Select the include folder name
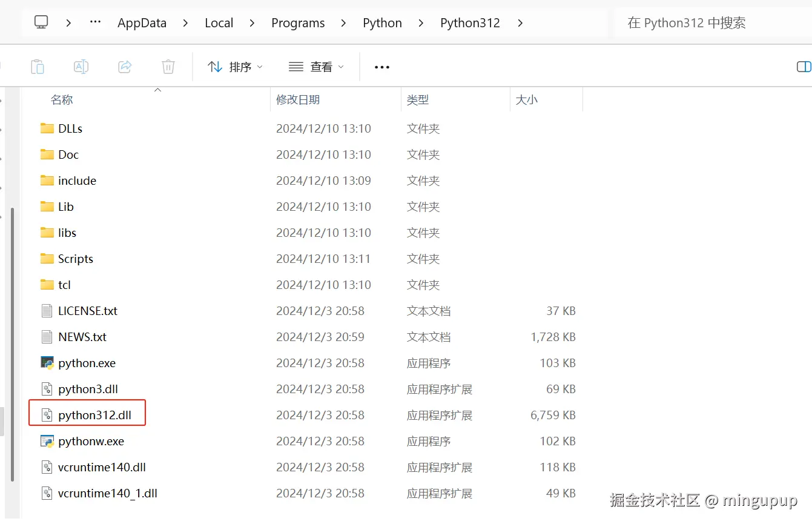812x524 pixels. pyautogui.click(x=78, y=181)
